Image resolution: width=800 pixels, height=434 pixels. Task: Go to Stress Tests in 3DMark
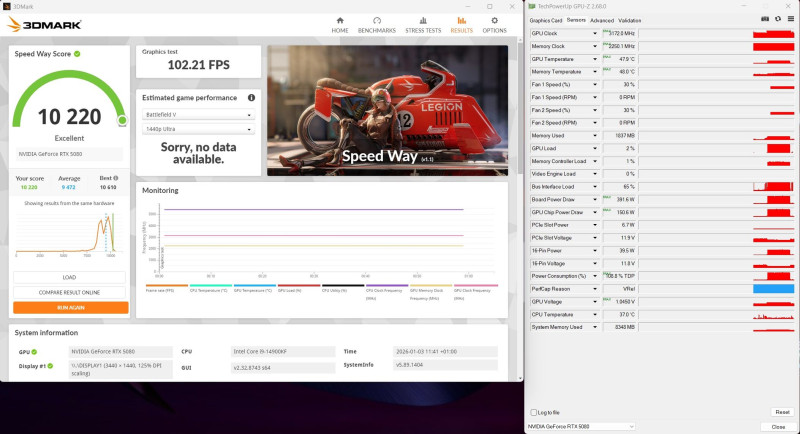(423, 25)
